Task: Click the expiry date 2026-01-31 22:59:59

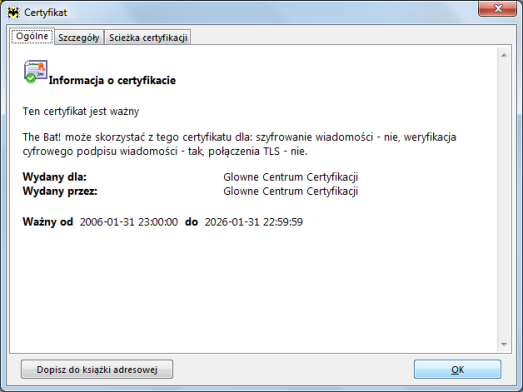Action: 254,222
